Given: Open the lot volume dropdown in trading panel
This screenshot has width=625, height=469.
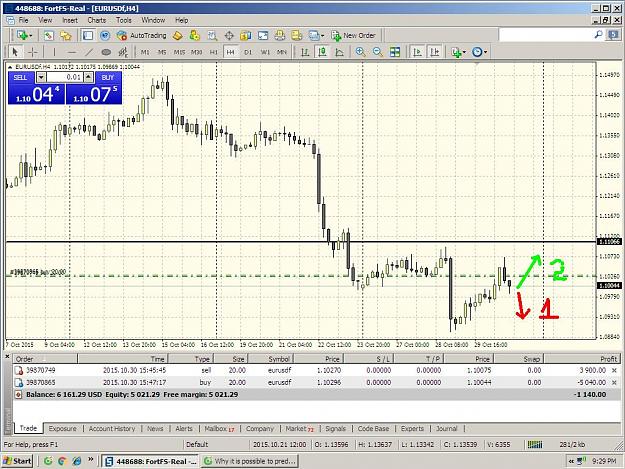Looking at the screenshot, I should (x=41, y=77).
